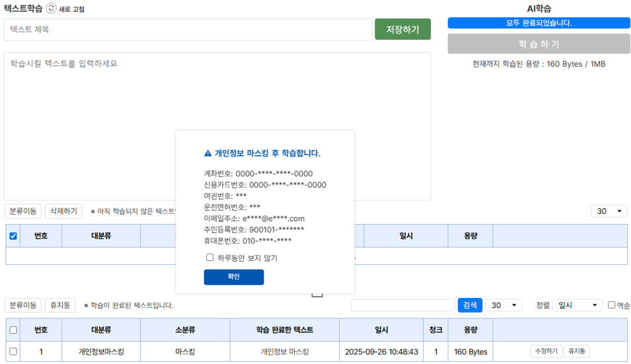Open the upper 30 page size dropdown
631x364 pixels.
(x=609, y=211)
